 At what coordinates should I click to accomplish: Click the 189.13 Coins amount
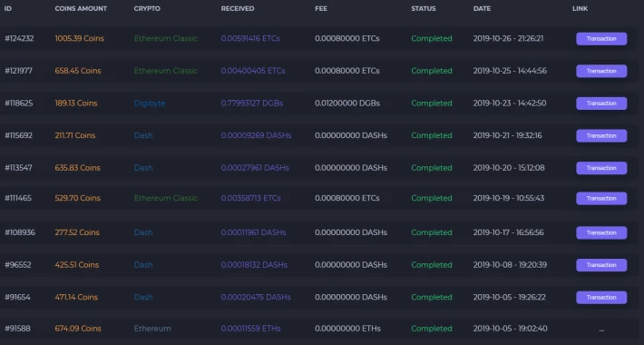click(76, 103)
